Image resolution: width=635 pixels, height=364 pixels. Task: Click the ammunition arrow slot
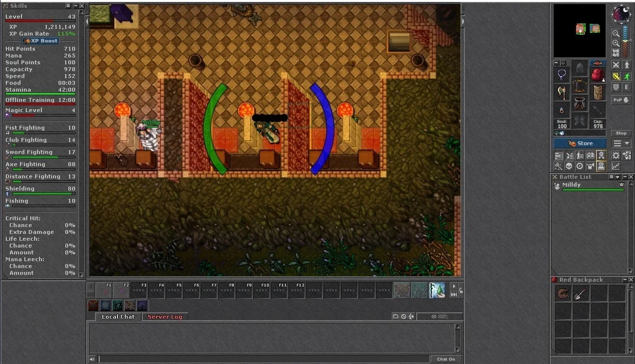pos(597,109)
